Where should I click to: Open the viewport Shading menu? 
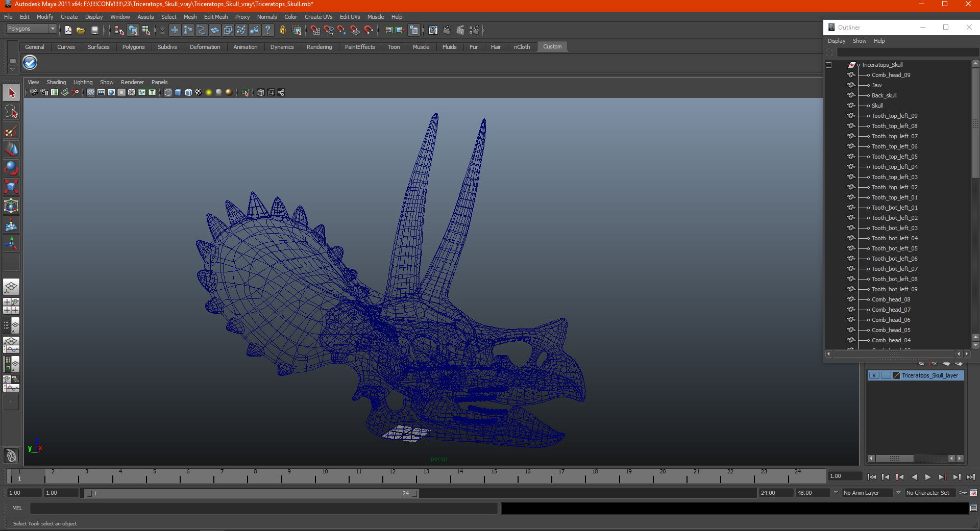point(56,82)
